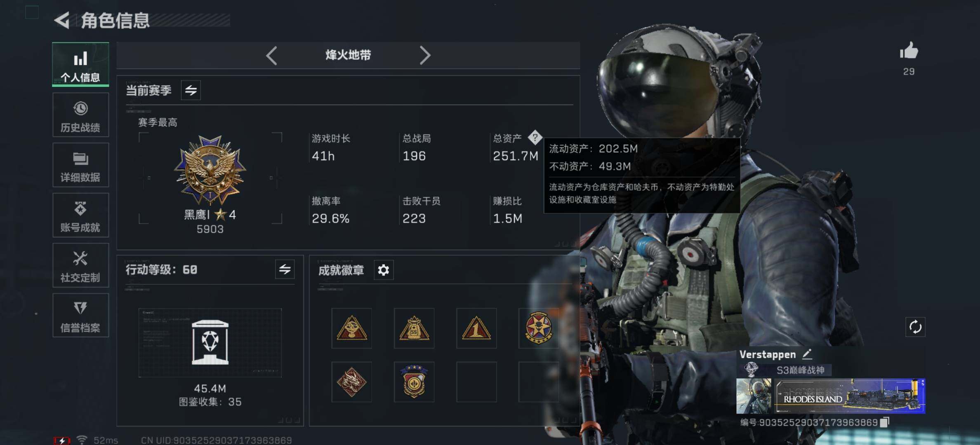Open the RHODES ISLAND name card banner
The height and width of the screenshot is (445, 980).
point(850,396)
